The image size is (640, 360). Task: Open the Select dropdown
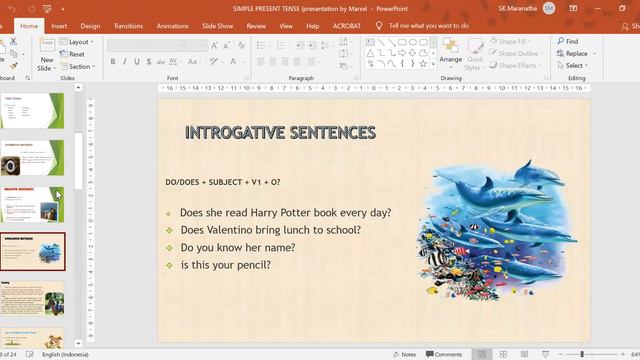pyautogui.click(x=573, y=65)
